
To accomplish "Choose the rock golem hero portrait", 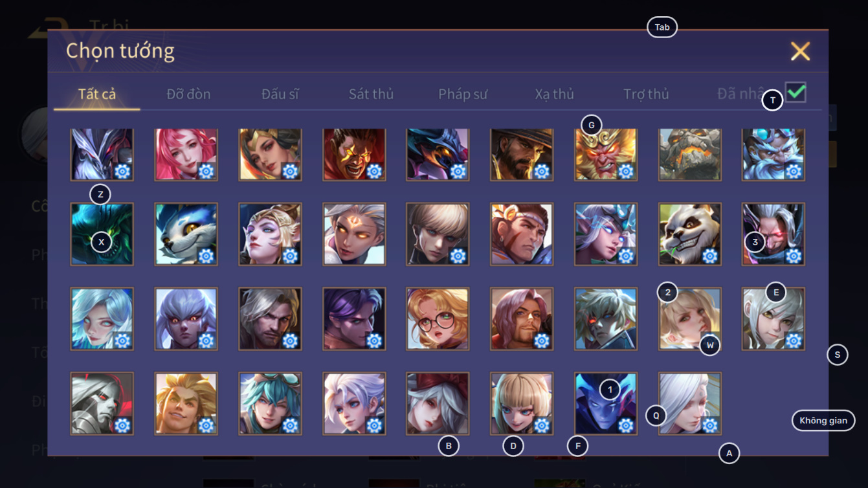I will tap(690, 153).
